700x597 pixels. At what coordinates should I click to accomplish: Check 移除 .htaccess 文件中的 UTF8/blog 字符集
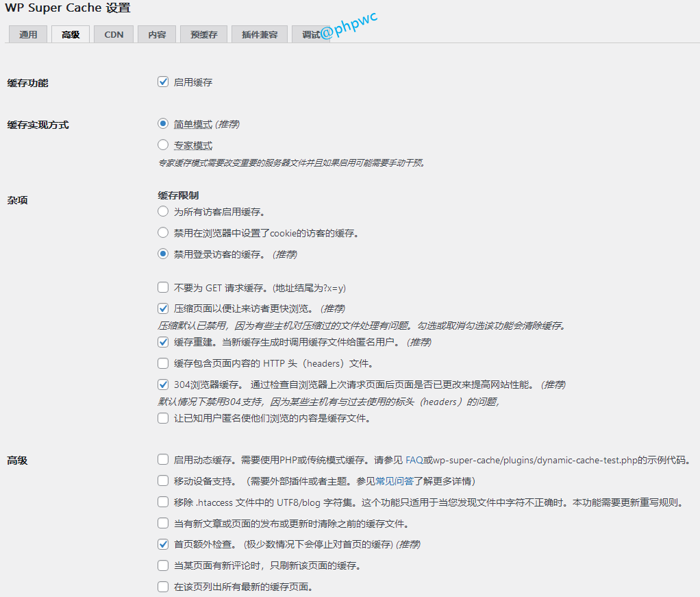coord(163,502)
